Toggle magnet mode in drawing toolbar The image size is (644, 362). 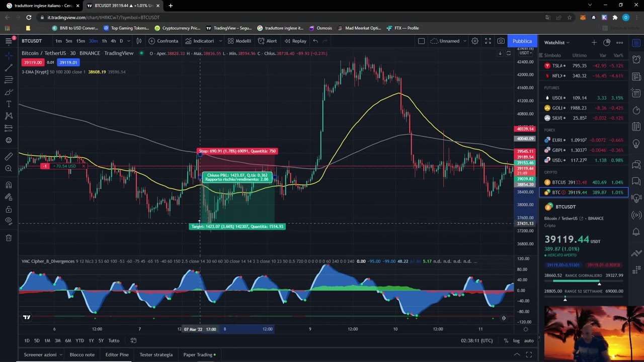coord(9,185)
